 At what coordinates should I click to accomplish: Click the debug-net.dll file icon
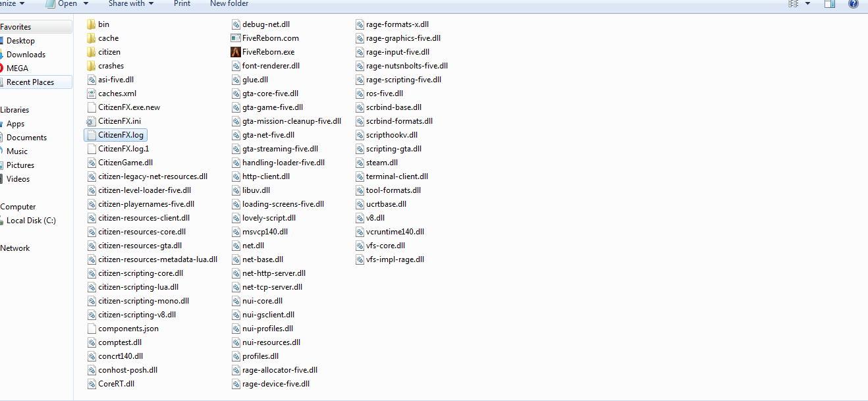coord(235,24)
